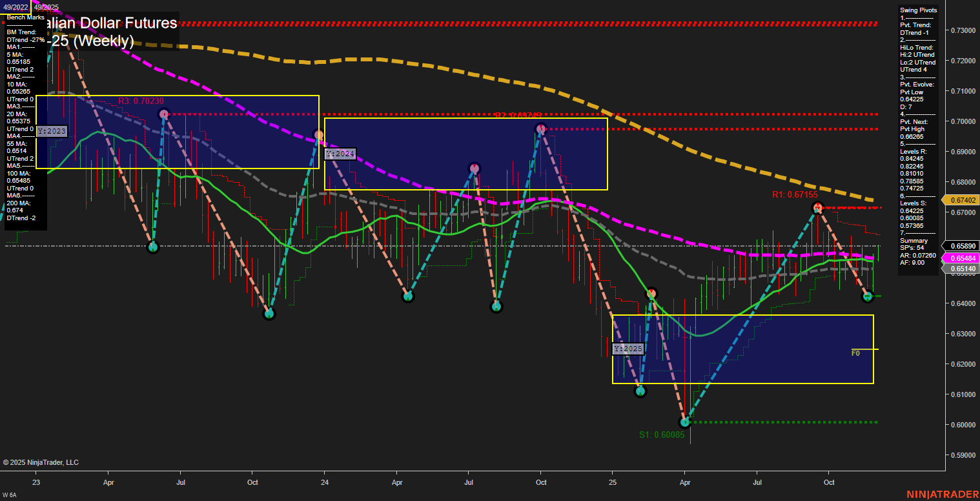Click the 24 year label on time axis
Viewport: 980px width, 501px height.
[324, 482]
